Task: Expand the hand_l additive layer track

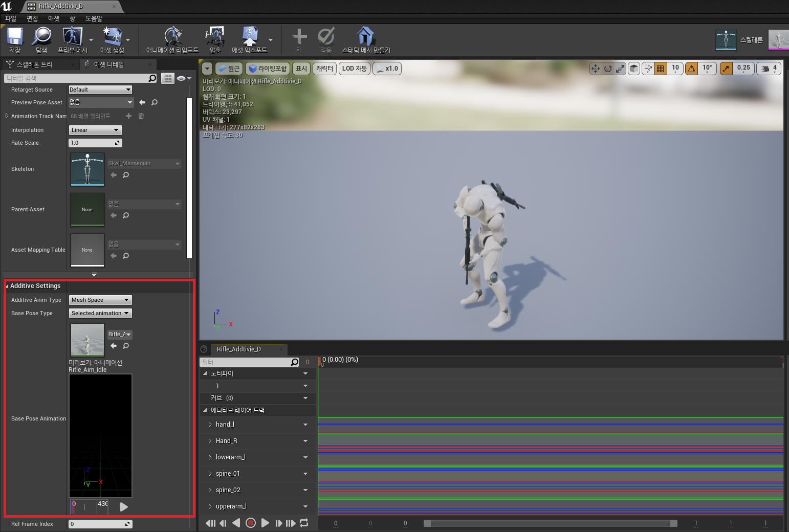Action: coord(210,425)
